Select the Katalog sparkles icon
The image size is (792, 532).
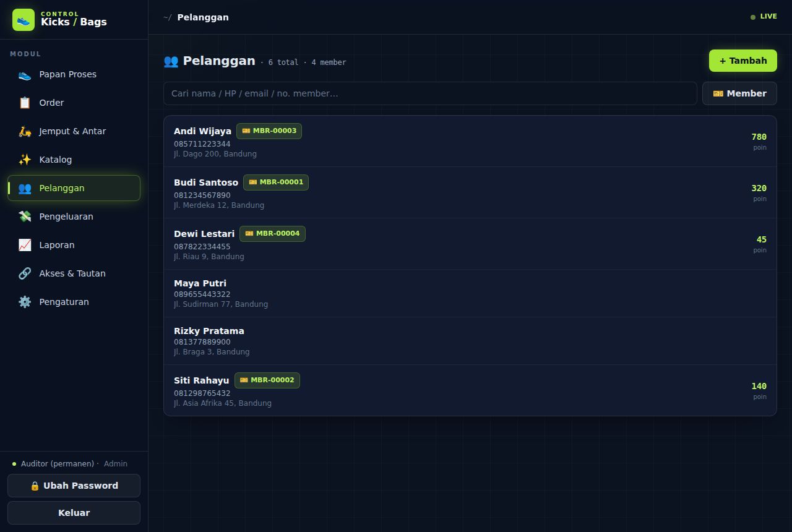(x=25, y=160)
